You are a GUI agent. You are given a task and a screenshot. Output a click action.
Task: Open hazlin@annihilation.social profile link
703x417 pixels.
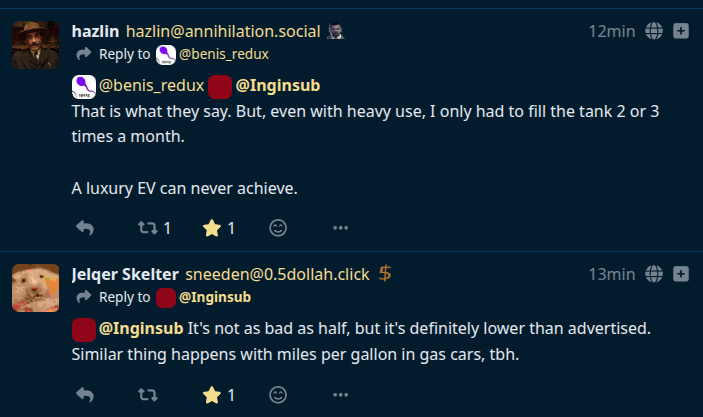point(222,31)
